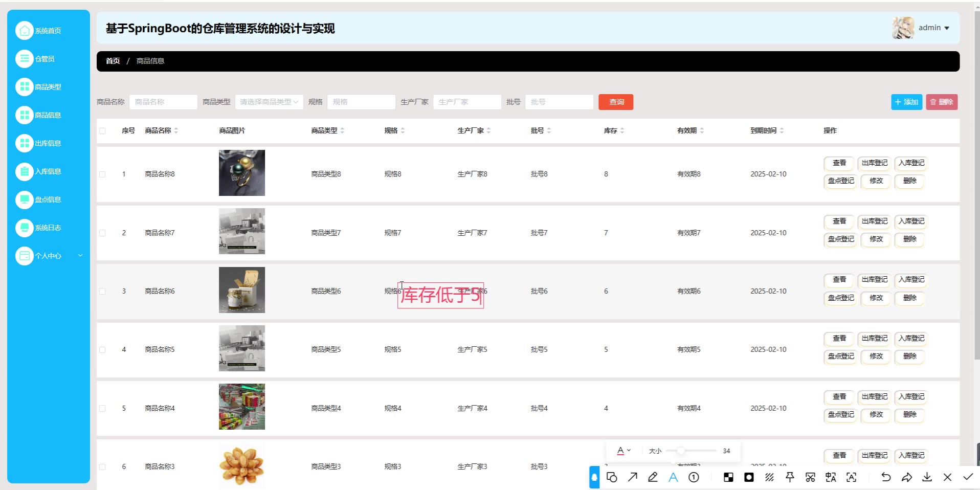Click the blue 添加 button
This screenshot has height=490, width=980.
(x=906, y=102)
